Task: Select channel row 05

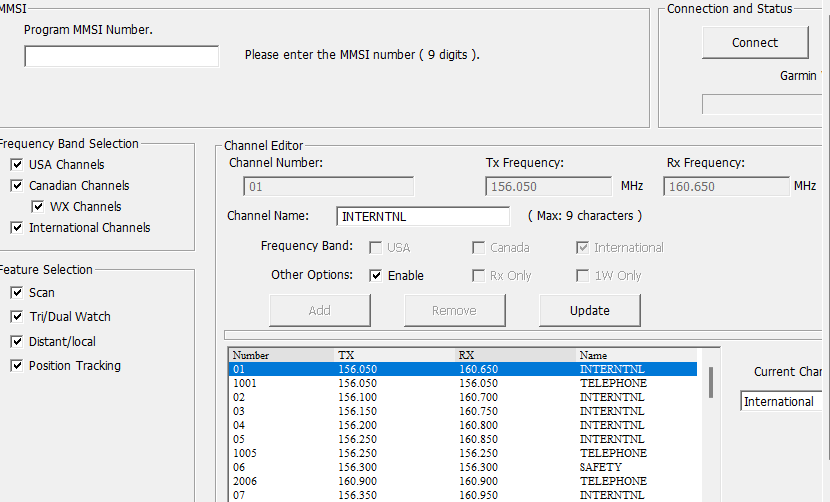Action: (463, 439)
